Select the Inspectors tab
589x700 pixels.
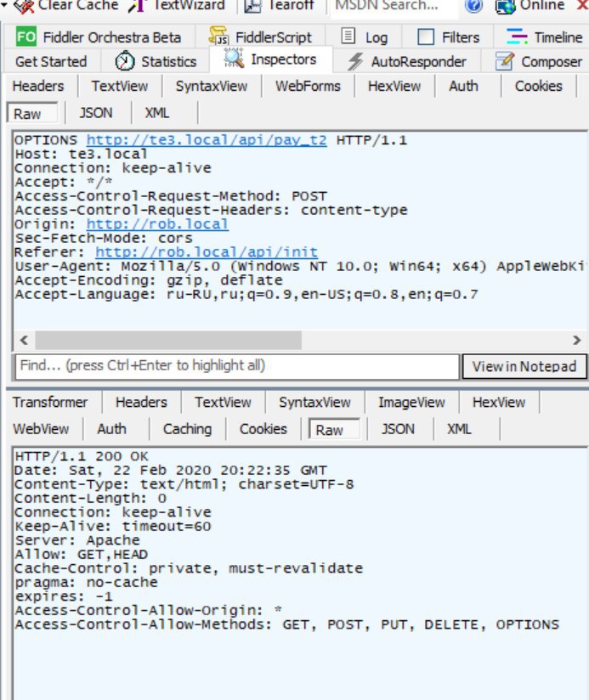coord(270,59)
